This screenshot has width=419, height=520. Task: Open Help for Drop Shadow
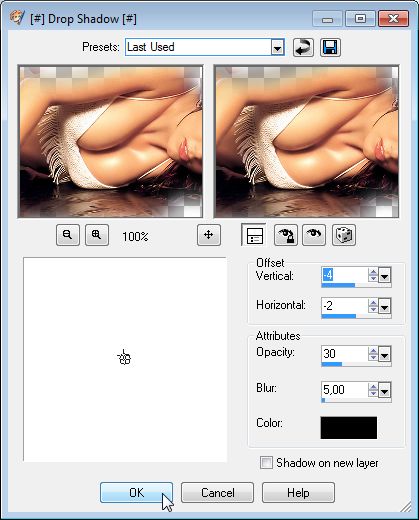[298, 492]
